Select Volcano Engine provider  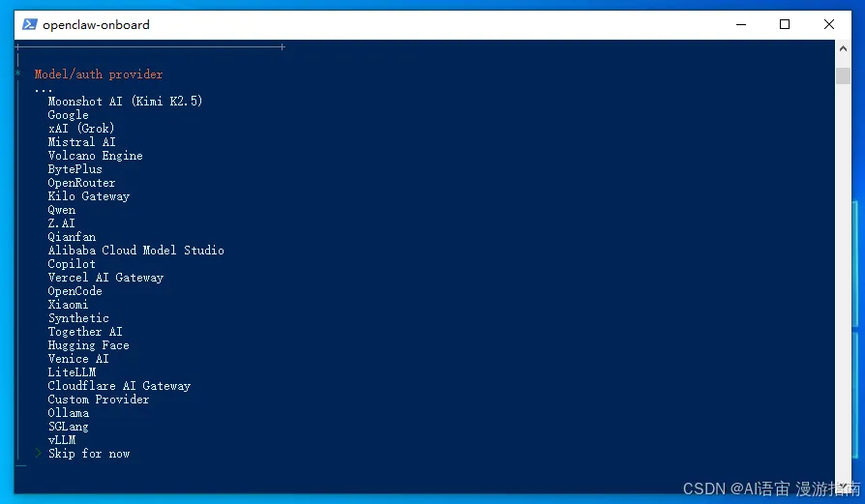click(96, 156)
